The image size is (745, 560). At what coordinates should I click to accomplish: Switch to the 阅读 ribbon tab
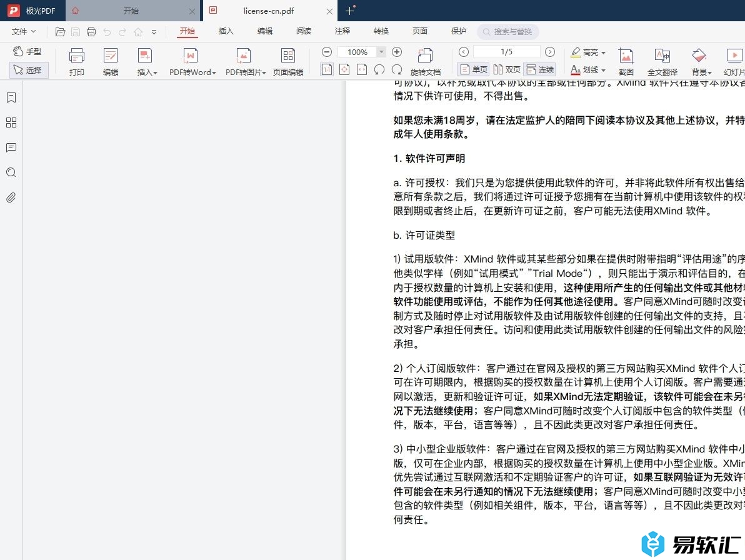click(x=304, y=31)
